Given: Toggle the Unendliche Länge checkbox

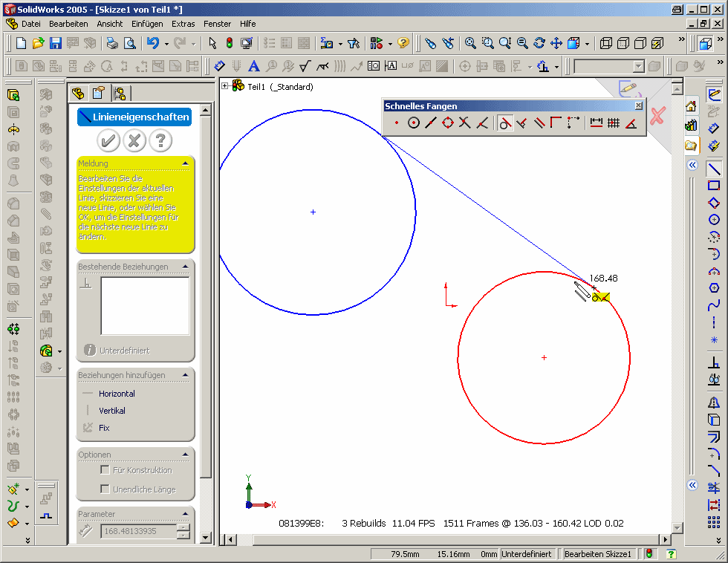Looking at the screenshot, I should tap(105, 489).
